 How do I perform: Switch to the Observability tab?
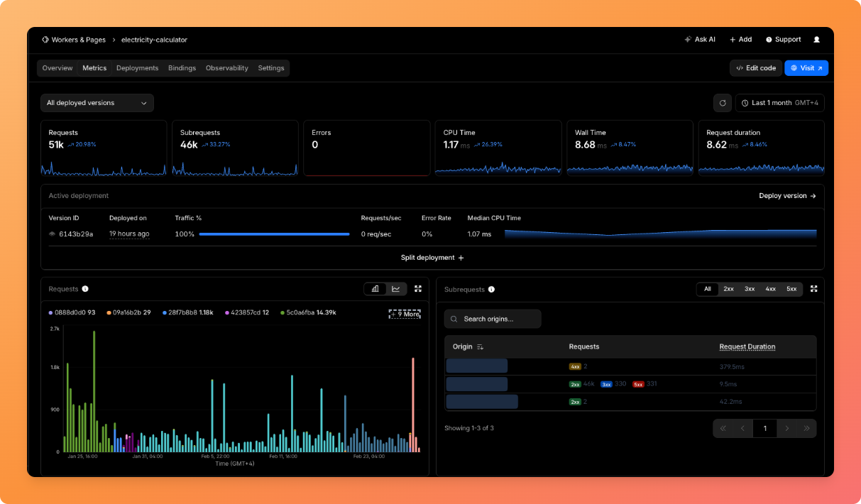point(226,68)
